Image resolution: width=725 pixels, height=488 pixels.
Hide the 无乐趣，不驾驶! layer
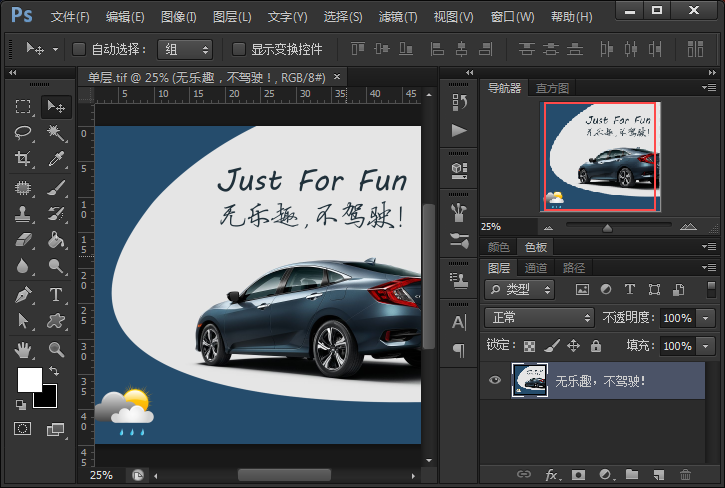[493, 380]
